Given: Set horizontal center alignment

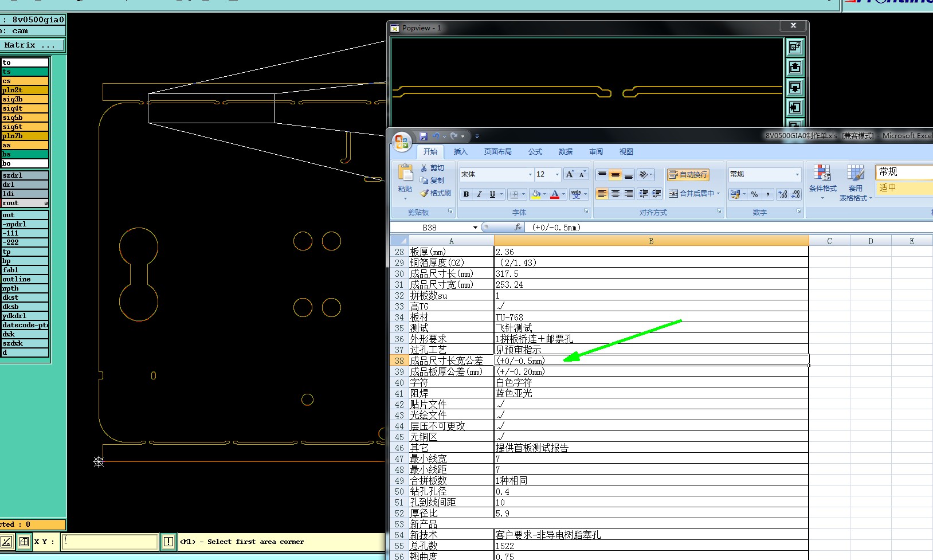Looking at the screenshot, I should point(616,194).
